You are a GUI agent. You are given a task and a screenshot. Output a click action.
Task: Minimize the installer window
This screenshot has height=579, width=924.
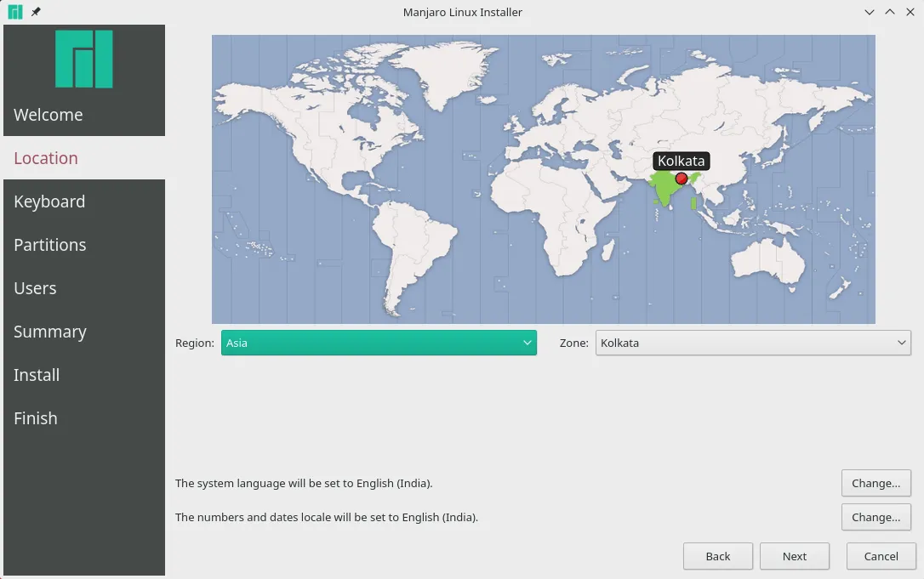tap(870, 12)
